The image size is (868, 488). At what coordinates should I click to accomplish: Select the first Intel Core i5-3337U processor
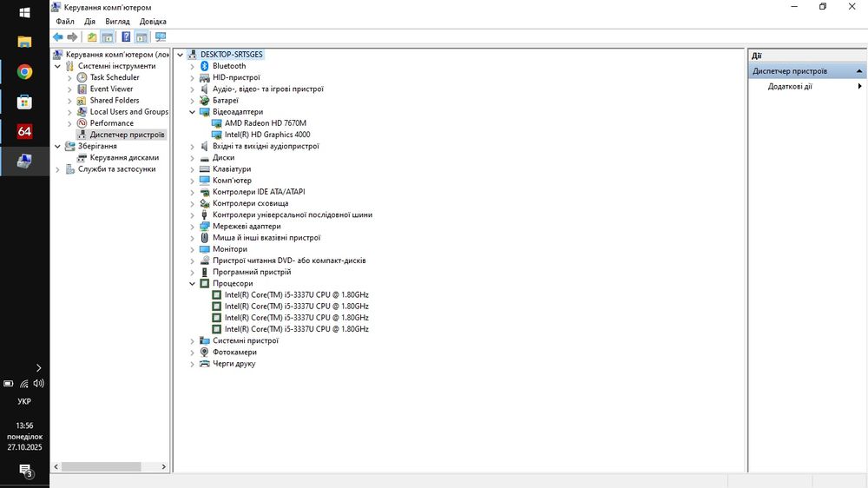pyautogui.click(x=296, y=294)
